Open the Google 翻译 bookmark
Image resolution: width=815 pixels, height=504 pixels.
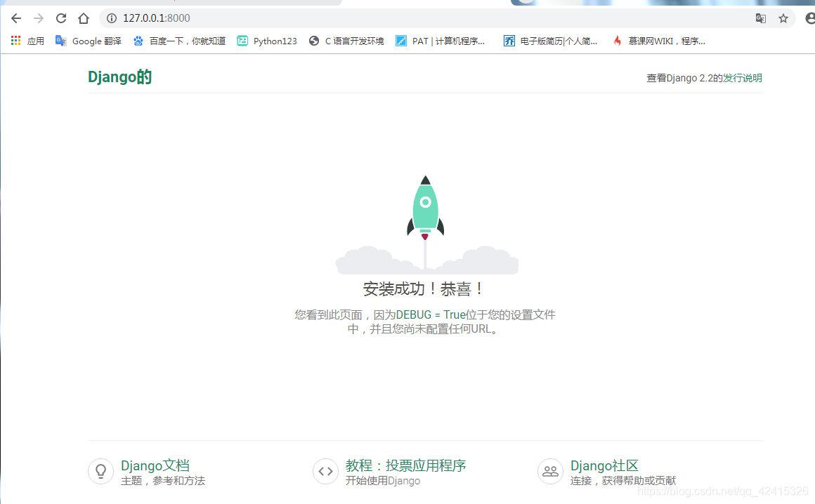(x=89, y=41)
